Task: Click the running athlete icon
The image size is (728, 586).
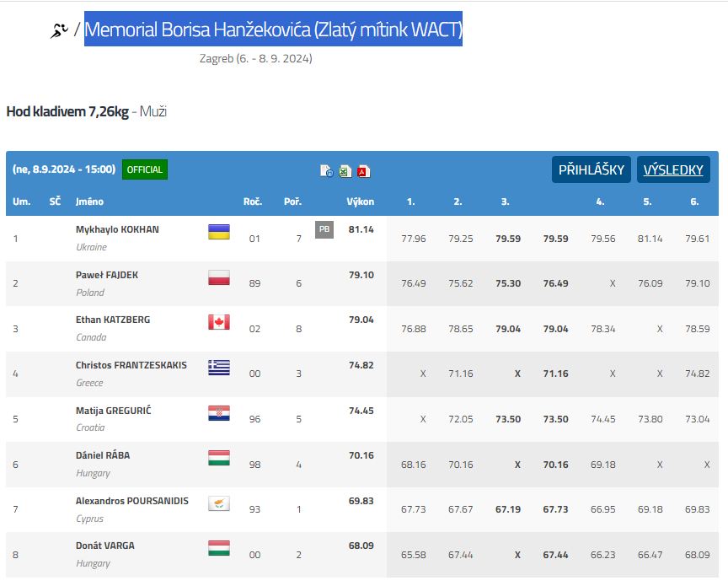Action: [59, 30]
